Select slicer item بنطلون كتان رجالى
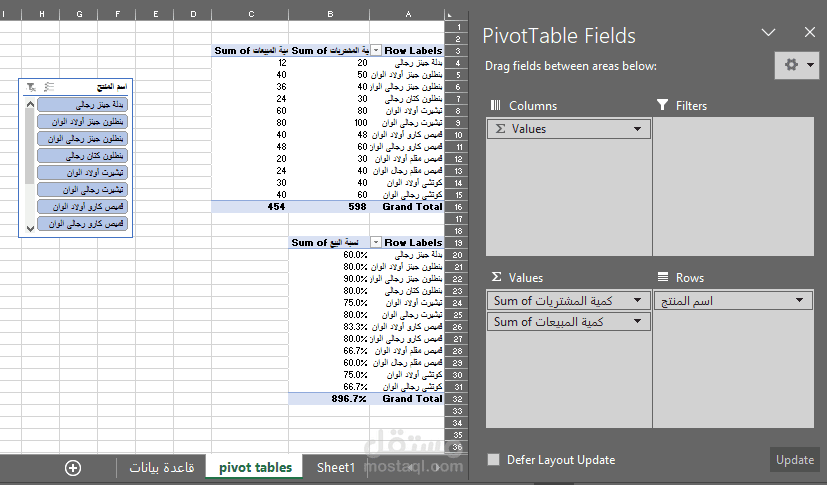The height and width of the screenshot is (485, 827). 82,156
